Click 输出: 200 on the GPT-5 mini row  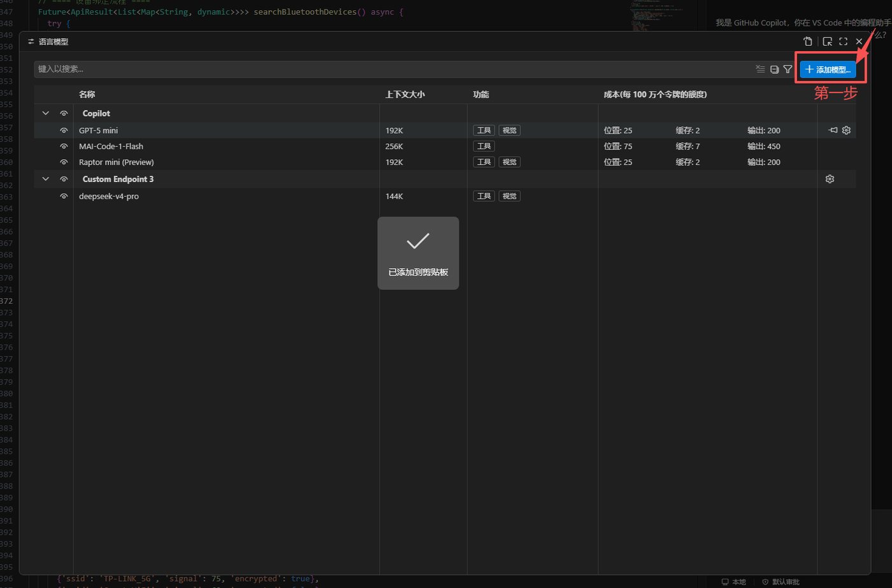click(764, 130)
